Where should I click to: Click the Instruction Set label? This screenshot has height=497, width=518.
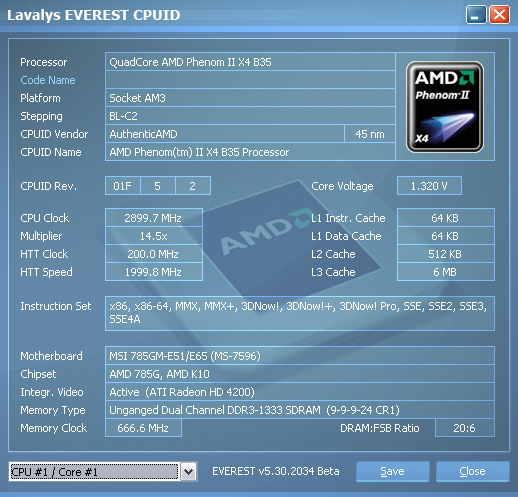pos(56,306)
